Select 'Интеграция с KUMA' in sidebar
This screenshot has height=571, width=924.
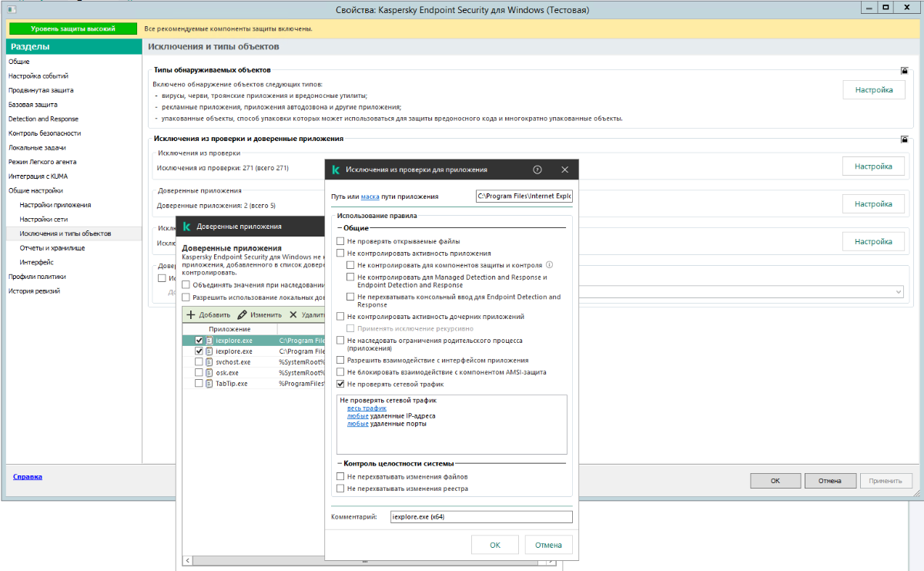38,176
